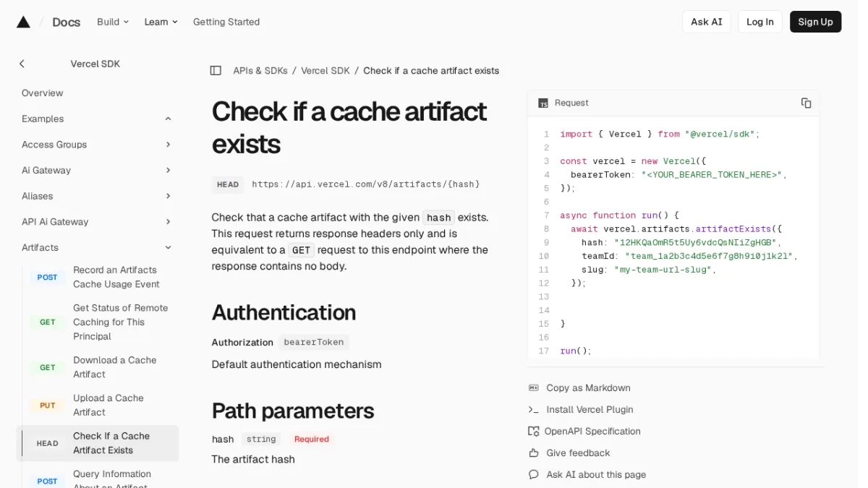Viewport: 868px width, 488px height.
Task: Click the endpoint URL text
Action: [x=366, y=184]
